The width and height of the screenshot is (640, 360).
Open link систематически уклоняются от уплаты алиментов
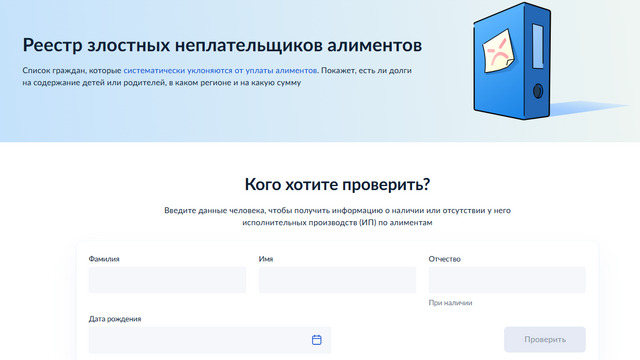[x=220, y=70]
